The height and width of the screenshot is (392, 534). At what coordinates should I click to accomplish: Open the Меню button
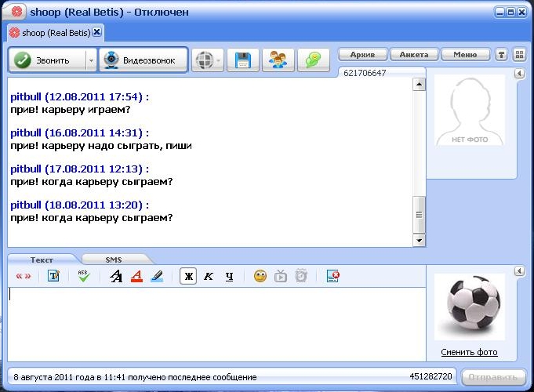(465, 55)
